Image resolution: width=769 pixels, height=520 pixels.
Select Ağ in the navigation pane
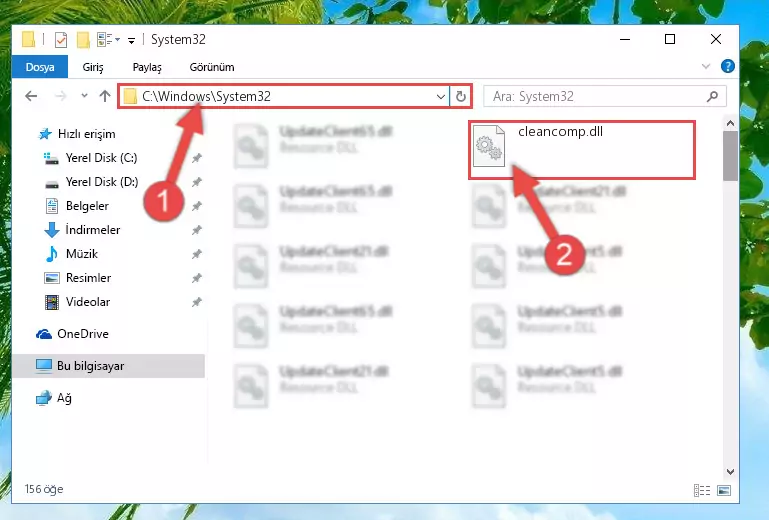pos(64,398)
